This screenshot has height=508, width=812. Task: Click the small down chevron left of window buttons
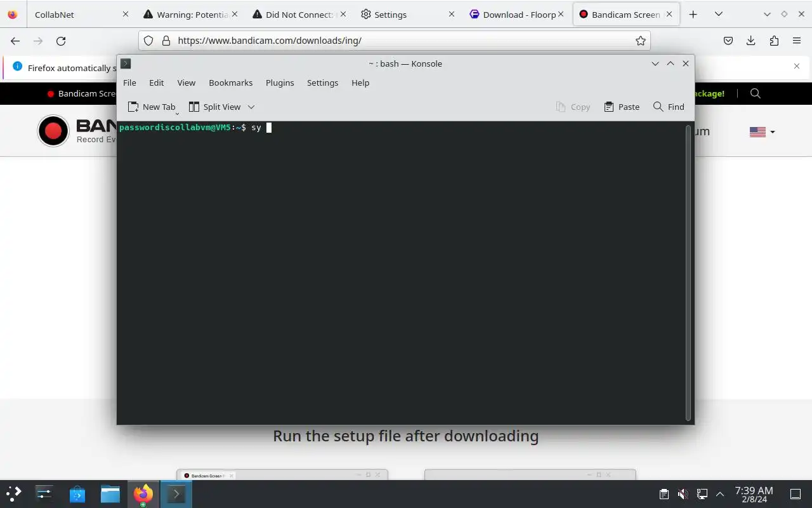pos(767,14)
